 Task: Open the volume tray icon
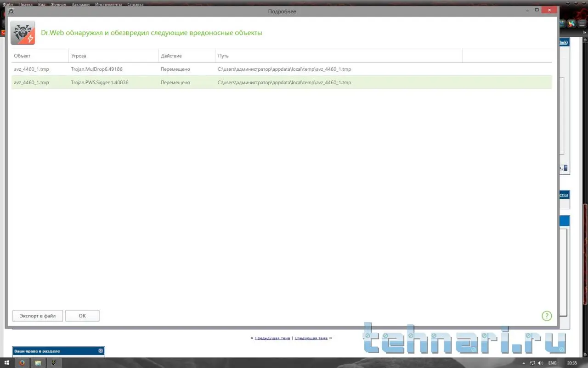(x=540, y=363)
